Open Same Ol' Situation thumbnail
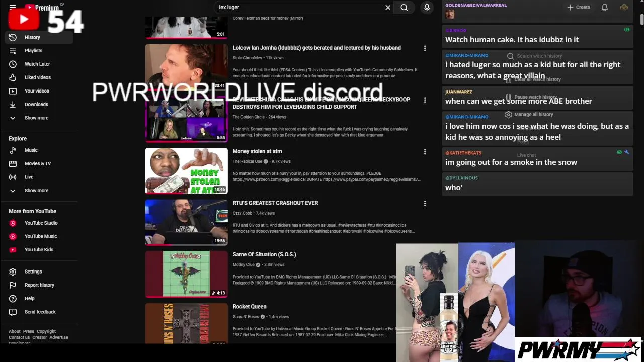Image resolution: width=644 pixels, height=362 pixels. (186, 275)
